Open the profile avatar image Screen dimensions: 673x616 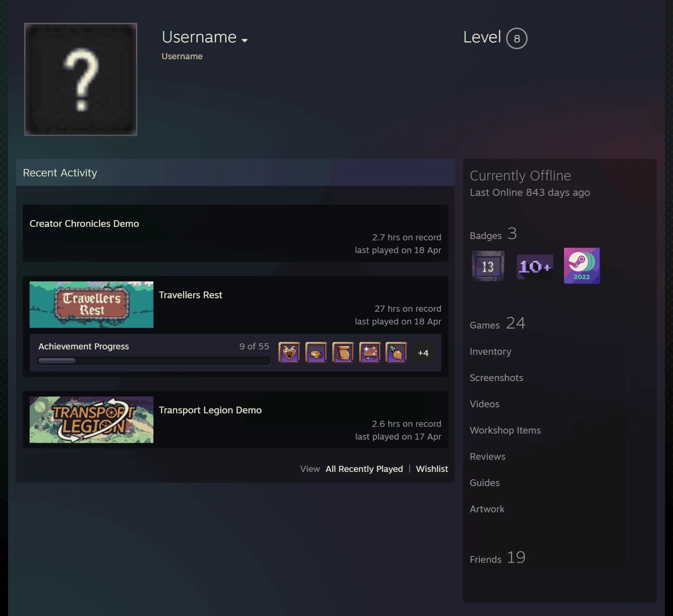(x=81, y=79)
